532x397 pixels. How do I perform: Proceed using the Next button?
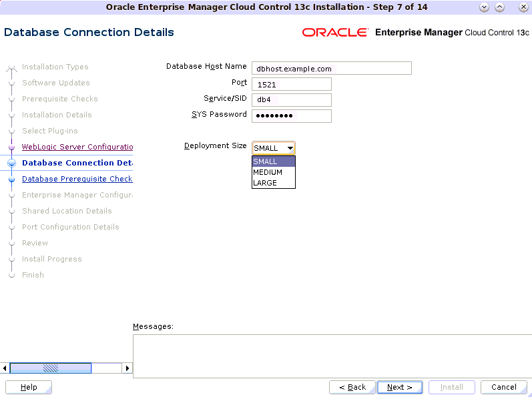pos(400,387)
